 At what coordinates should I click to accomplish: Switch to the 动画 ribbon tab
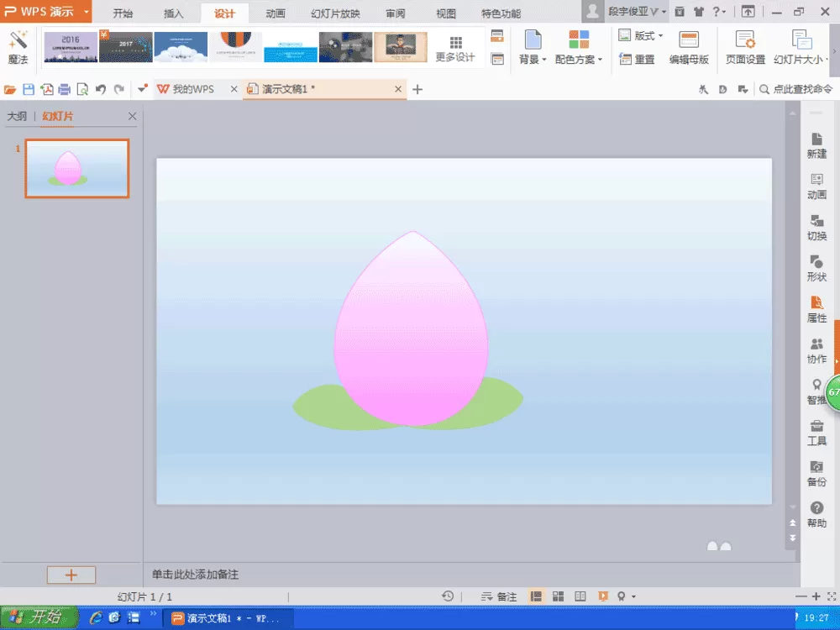click(276, 13)
